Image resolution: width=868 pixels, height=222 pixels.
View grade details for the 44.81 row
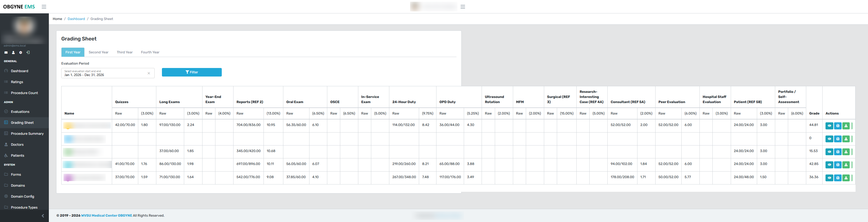point(829,126)
